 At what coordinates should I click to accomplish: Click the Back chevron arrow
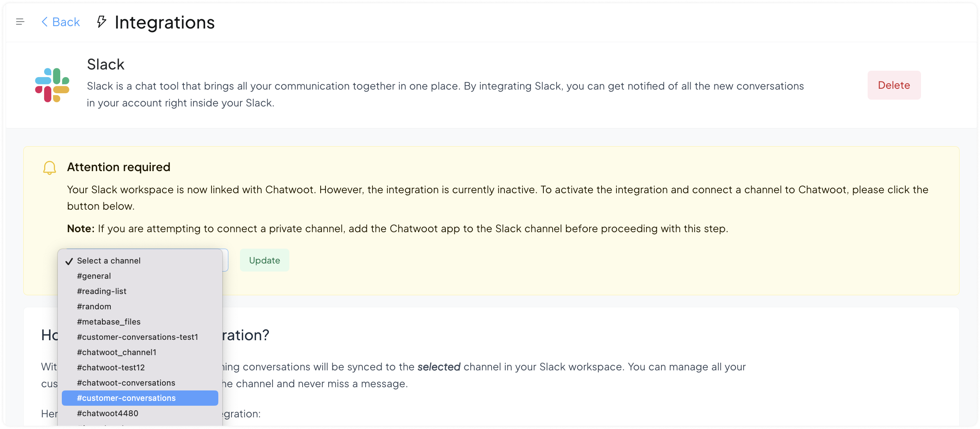click(45, 22)
